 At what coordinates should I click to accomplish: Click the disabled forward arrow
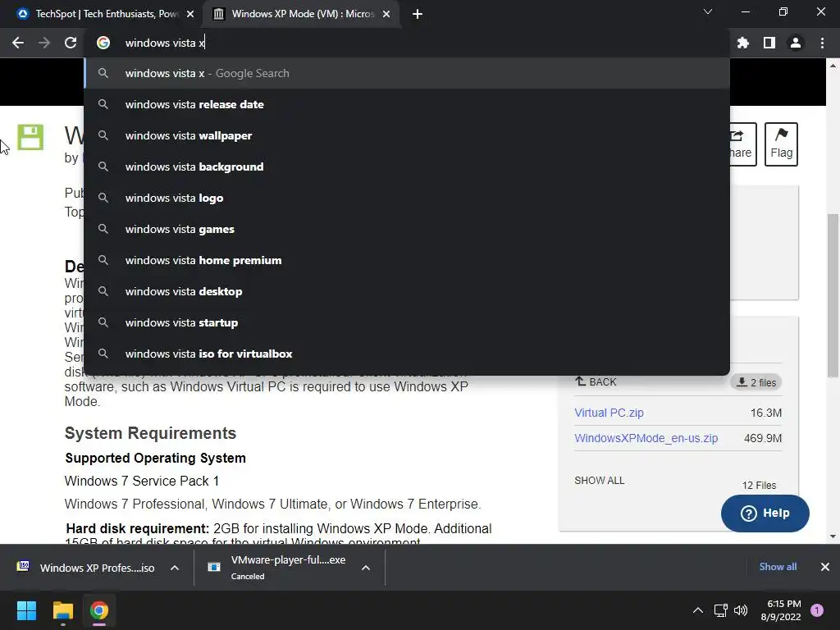(44, 43)
